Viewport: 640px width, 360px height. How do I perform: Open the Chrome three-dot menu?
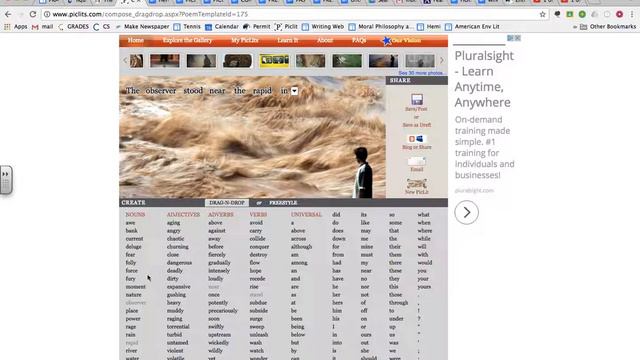632,14
